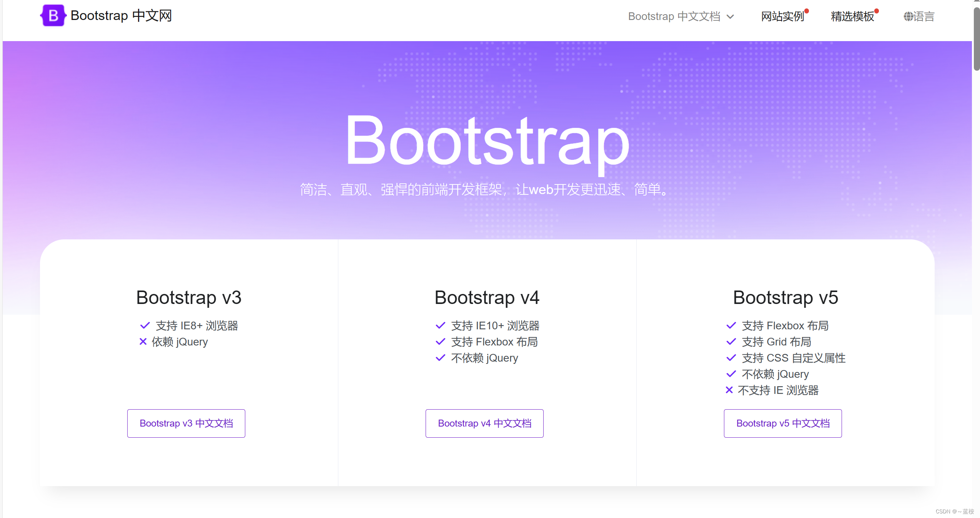
Task: Click the Bootstrap v3 card heading
Action: (189, 297)
